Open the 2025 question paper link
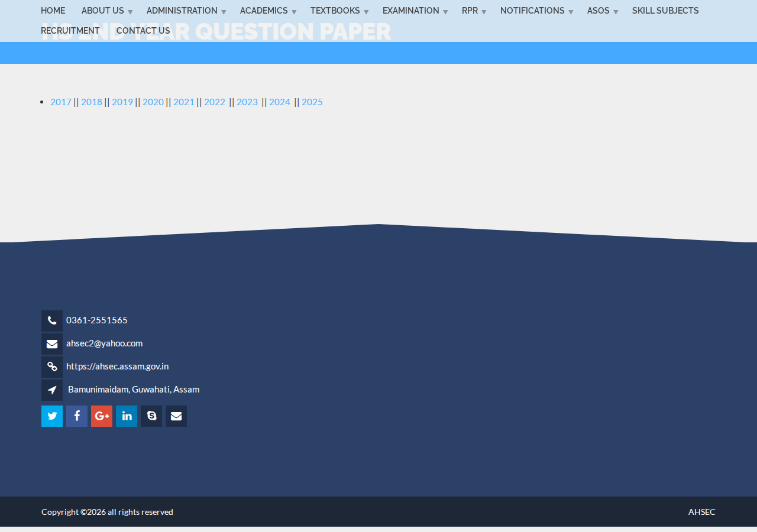Image resolution: width=757 pixels, height=532 pixels. [312, 102]
